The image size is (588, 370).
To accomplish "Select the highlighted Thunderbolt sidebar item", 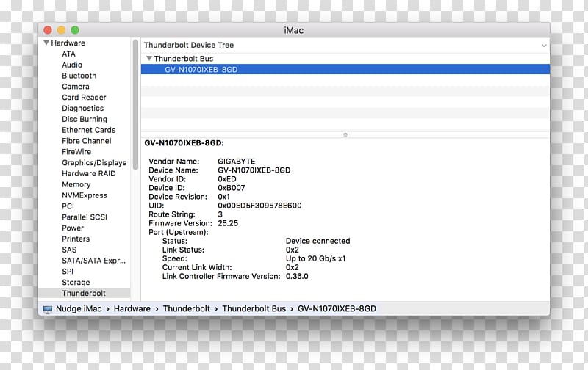I will click(84, 293).
